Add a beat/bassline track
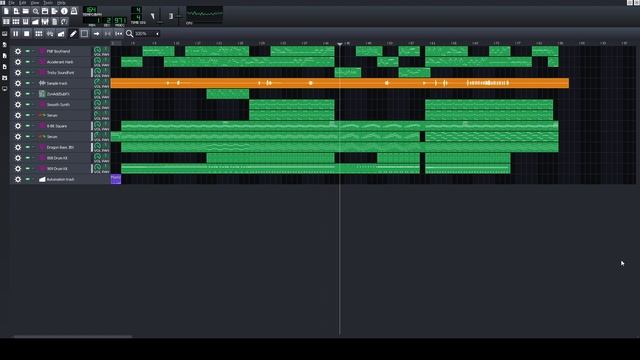Viewport: 640px width, 360px height. 39,34
